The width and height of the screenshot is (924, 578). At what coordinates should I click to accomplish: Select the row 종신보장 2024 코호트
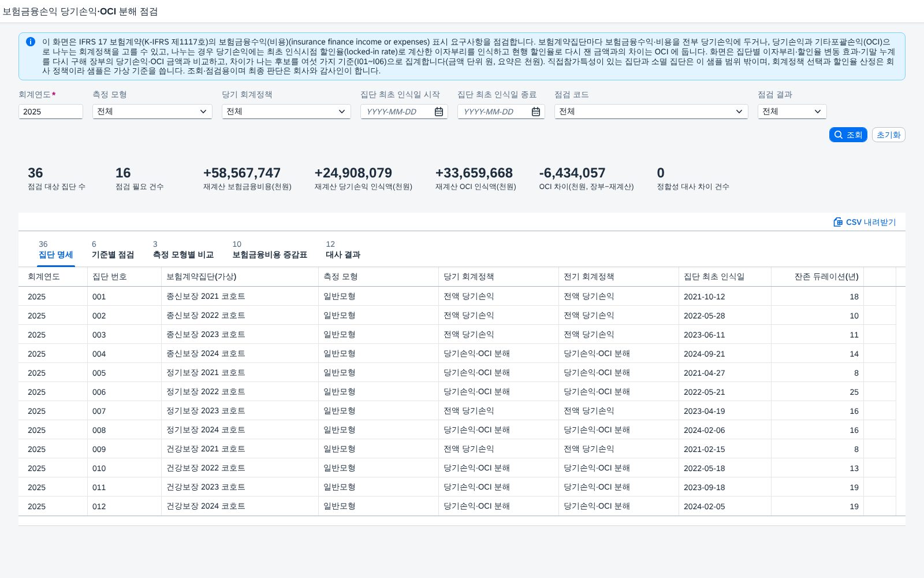457,354
